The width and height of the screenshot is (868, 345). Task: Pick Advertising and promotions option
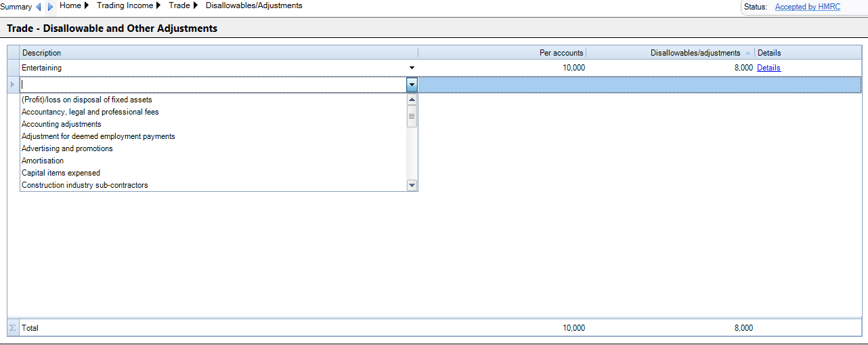pyautogui.click(x=213, y=148)
